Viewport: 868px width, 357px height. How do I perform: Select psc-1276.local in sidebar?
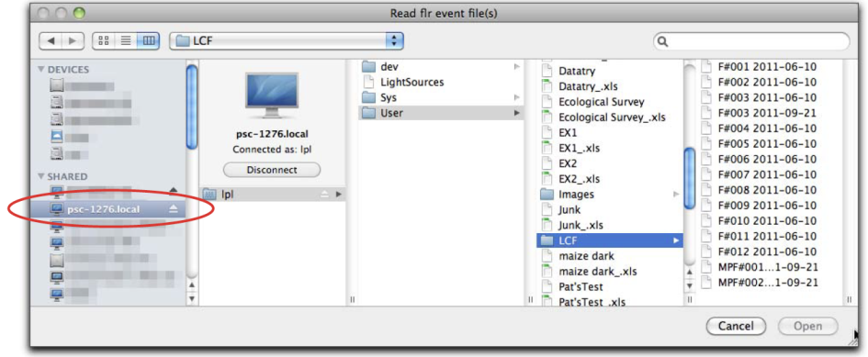coord(109,208)
